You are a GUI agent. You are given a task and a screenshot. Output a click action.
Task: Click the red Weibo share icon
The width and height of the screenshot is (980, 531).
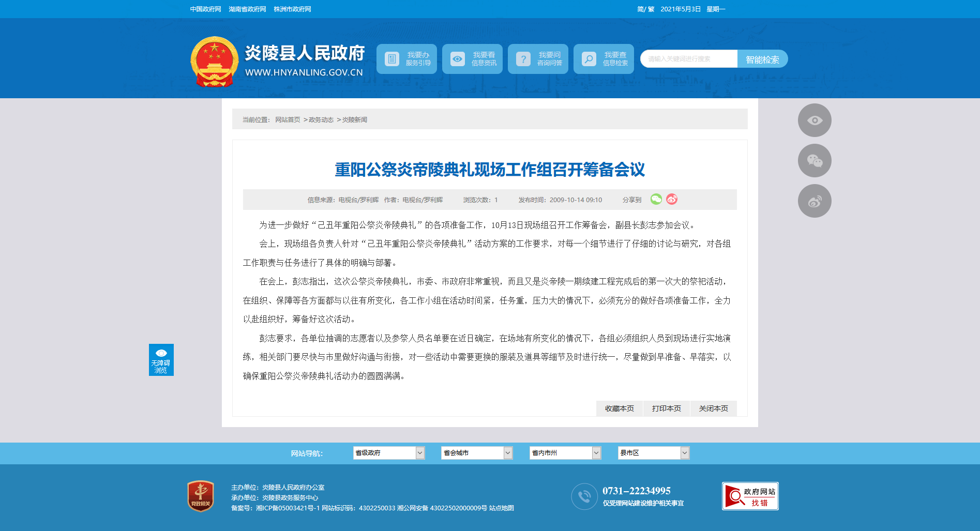click(671, 200)
